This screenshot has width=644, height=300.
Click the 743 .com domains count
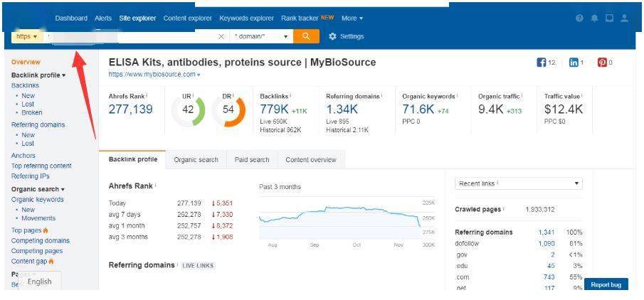tap(549, 277)
